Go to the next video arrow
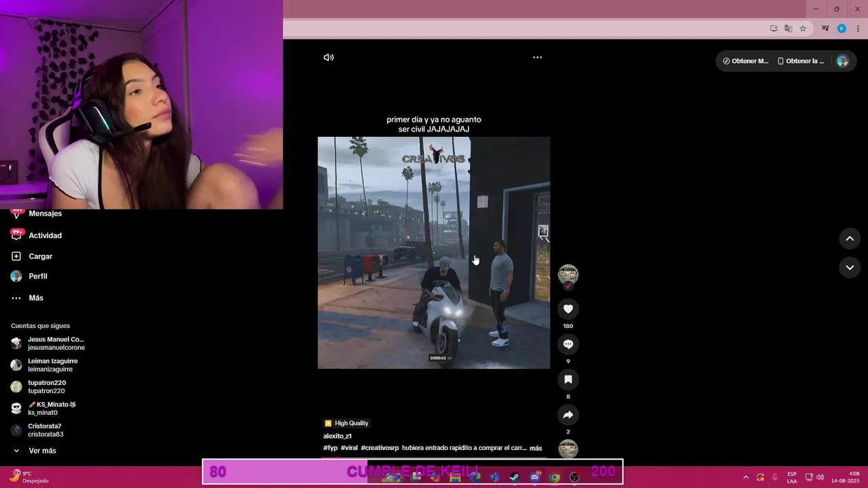 pyautogui.click(x=850, y=268)
